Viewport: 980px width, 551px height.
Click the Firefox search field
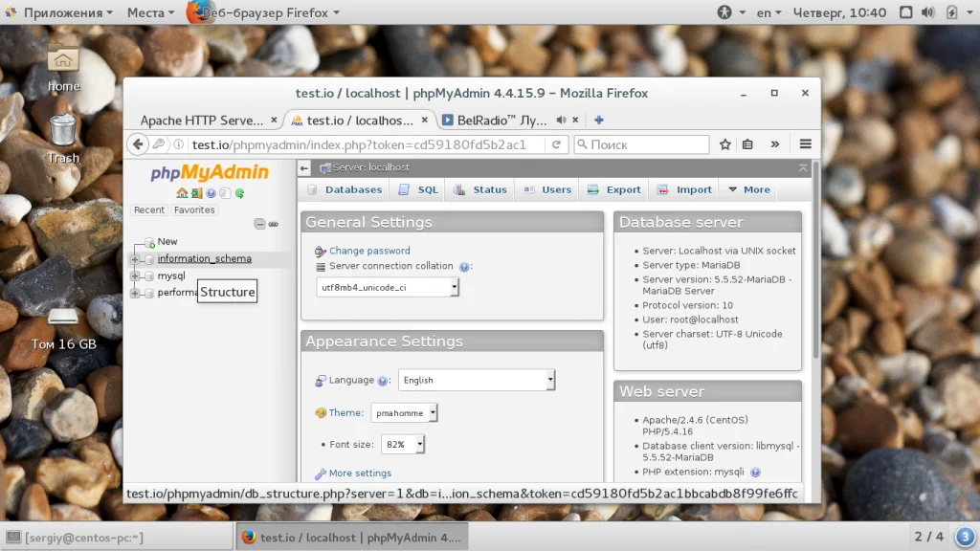tap(642, 144)
